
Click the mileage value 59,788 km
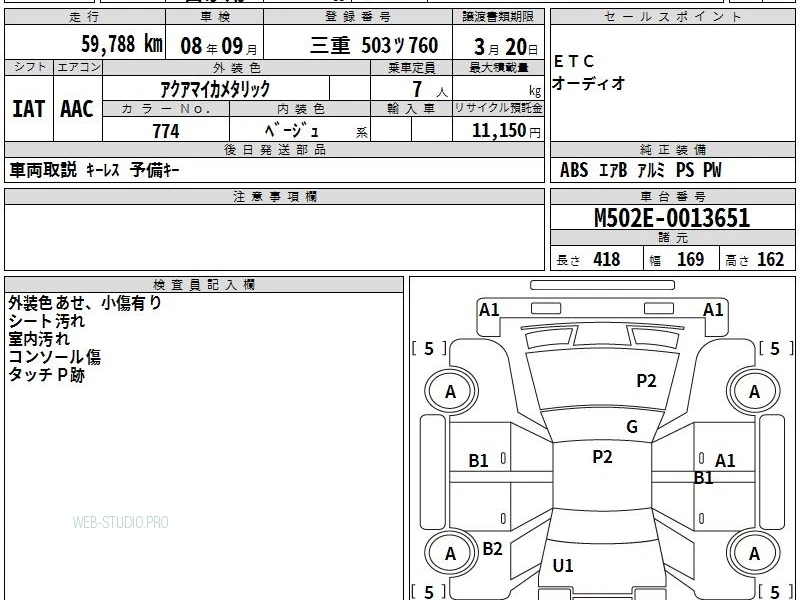[x=122, y=44]
